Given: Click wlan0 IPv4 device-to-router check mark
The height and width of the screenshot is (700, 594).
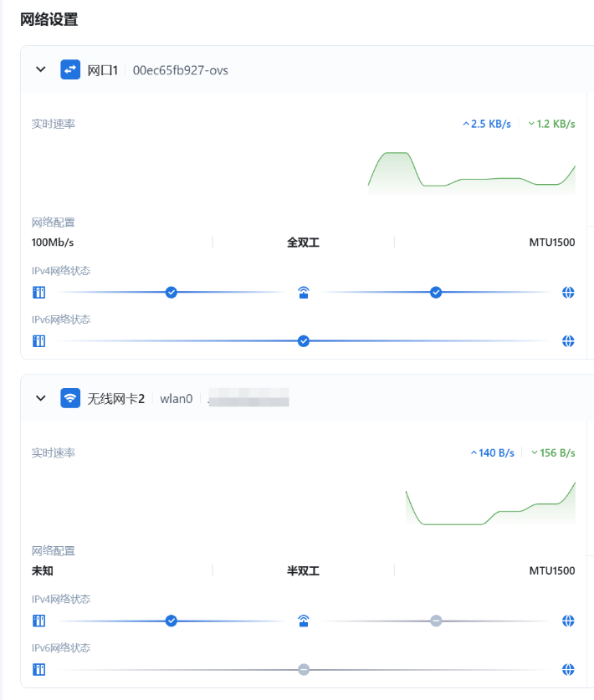Looking at the screenshot, I should [x=171, y=621].
